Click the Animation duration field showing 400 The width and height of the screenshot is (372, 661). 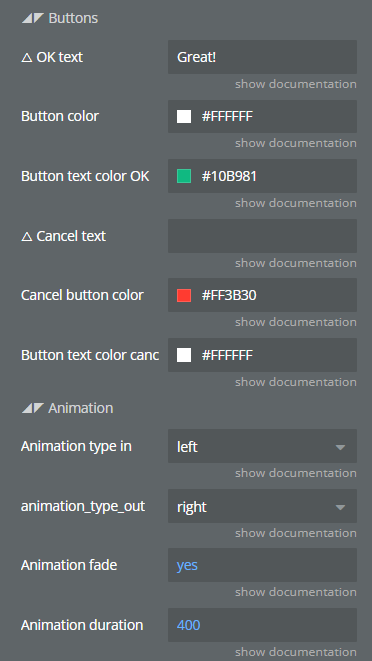[262, 625]
